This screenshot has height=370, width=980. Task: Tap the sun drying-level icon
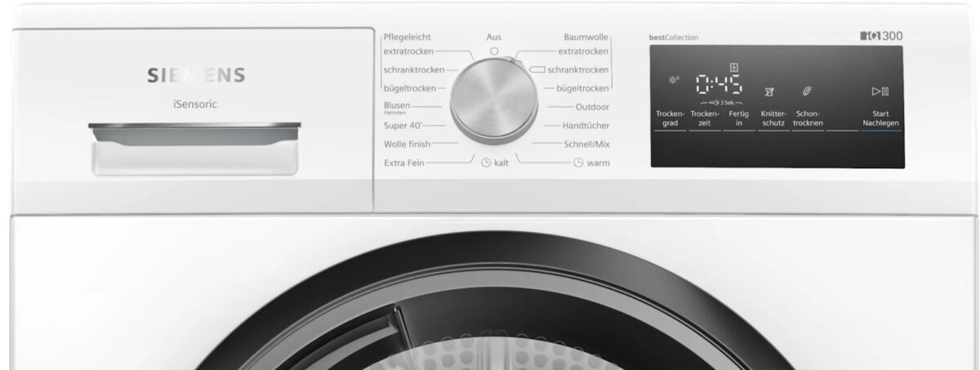[x=674, y=80]
